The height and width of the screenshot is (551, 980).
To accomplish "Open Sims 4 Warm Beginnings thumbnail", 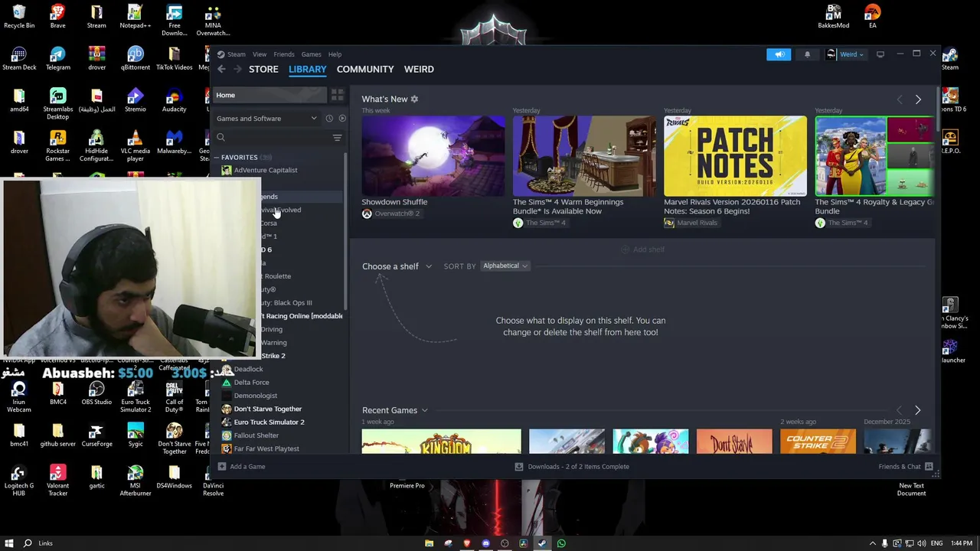I will pyautogui.click(x=584, y=156).
